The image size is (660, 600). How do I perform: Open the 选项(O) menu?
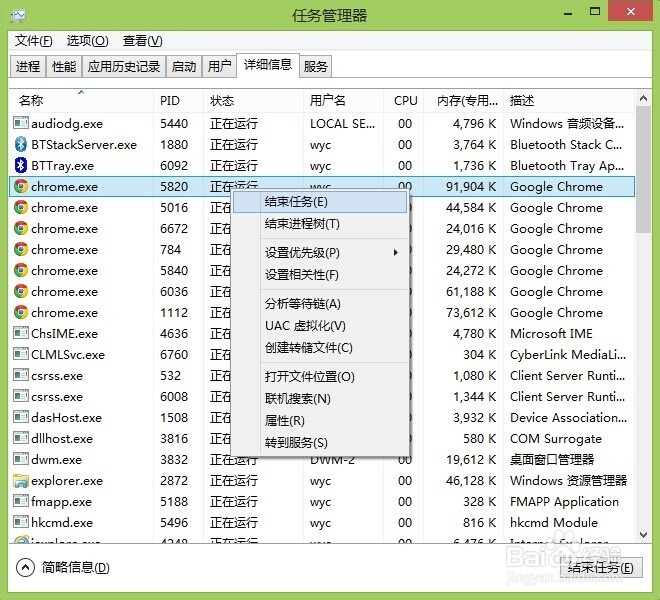[x=88, y=41]
